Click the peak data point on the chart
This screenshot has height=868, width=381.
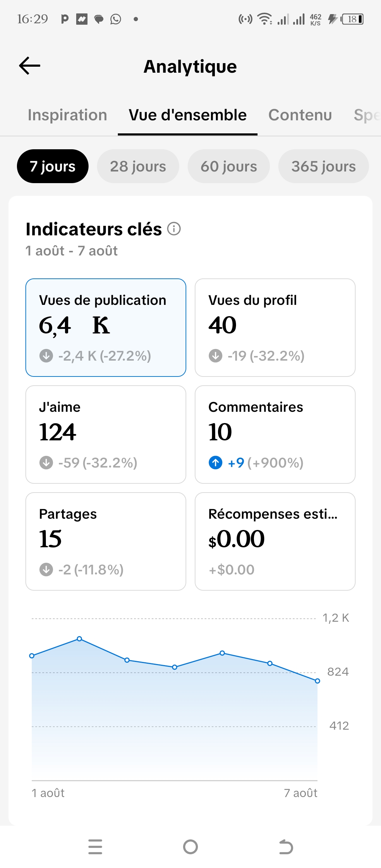click(79, 639)
